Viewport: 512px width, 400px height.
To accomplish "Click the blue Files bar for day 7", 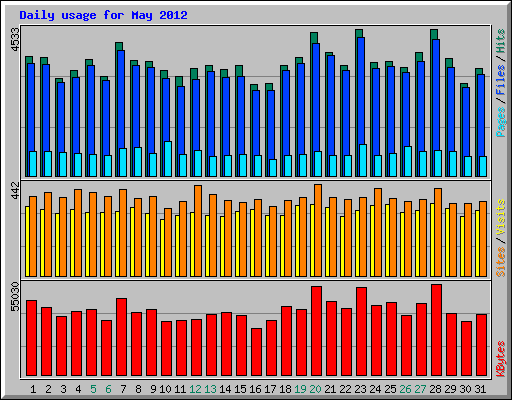I will (121, 99).
